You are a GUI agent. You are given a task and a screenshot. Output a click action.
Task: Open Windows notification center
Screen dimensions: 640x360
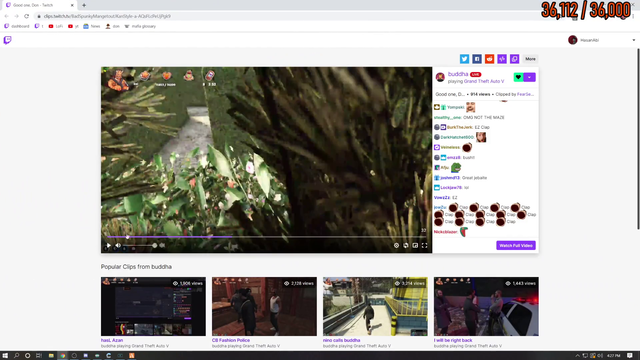click(630, 356)
